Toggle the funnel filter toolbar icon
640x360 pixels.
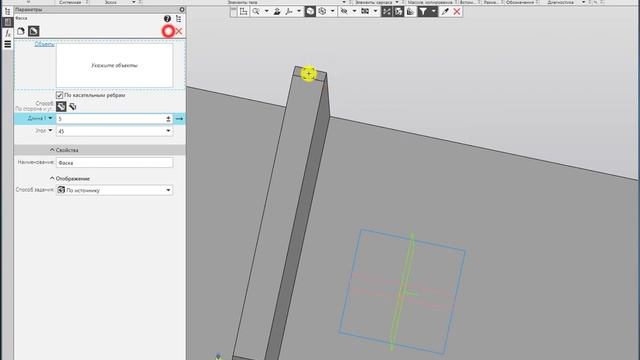tap(423, 11)
